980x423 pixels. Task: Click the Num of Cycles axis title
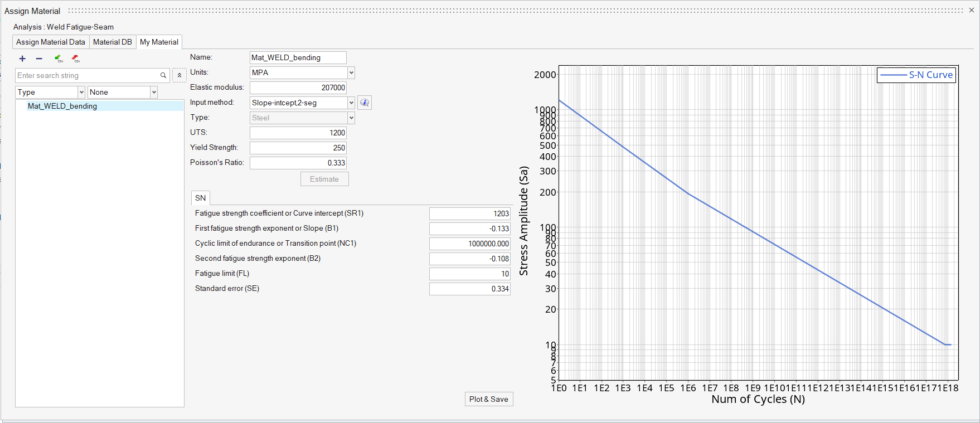coord(758,399)
